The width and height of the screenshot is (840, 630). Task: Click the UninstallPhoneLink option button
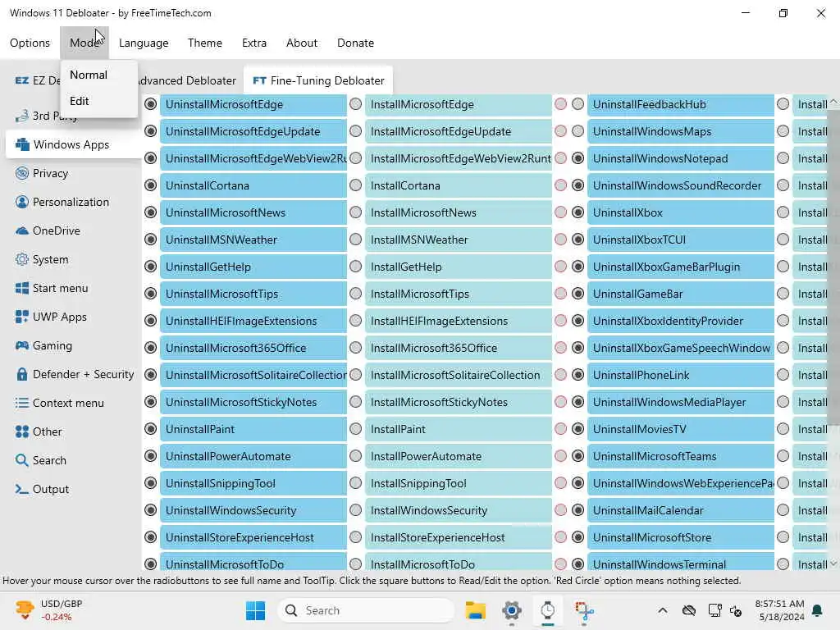(681, 375)
